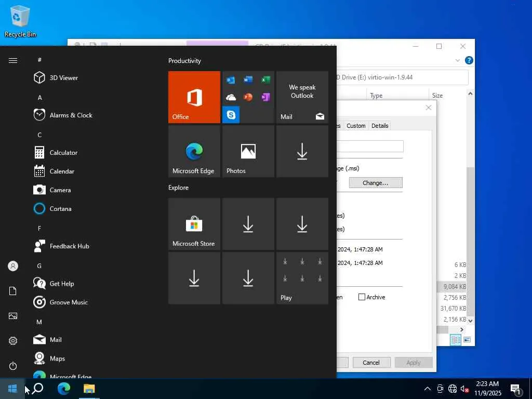Open the Skype icon in the Office folder tile

[x=231, y=115]
